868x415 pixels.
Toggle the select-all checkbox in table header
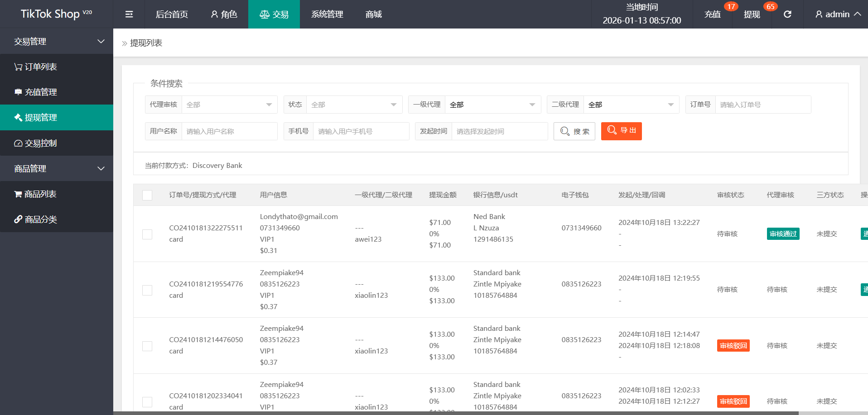(x=147, y=195)
